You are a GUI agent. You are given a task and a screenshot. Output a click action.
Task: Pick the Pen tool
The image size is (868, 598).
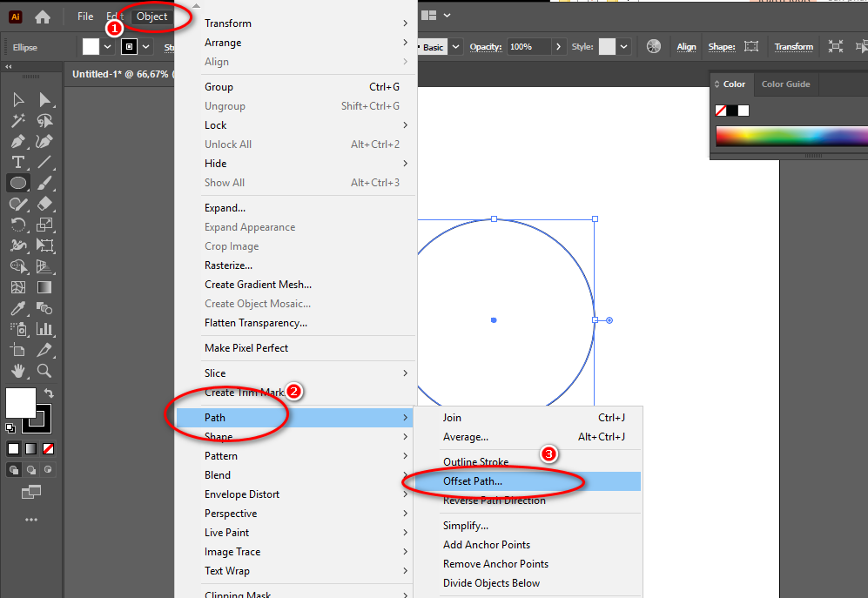click(x=18, y=141)
